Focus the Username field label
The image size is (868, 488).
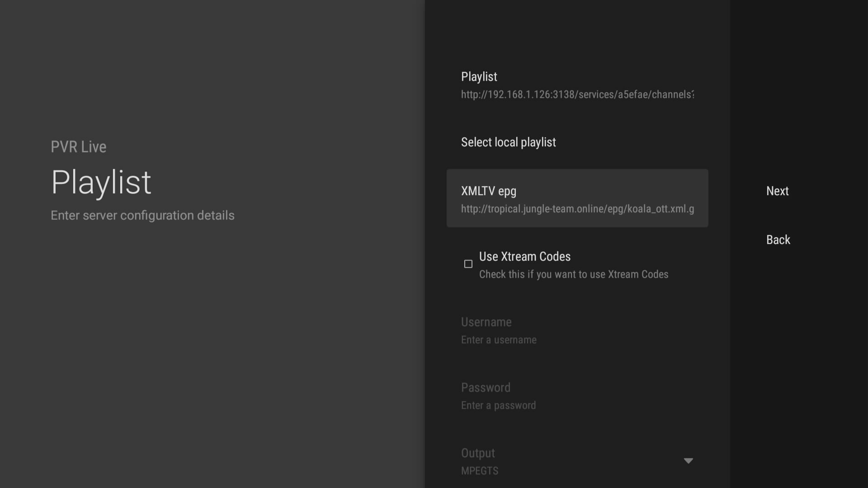click(486, 322)
